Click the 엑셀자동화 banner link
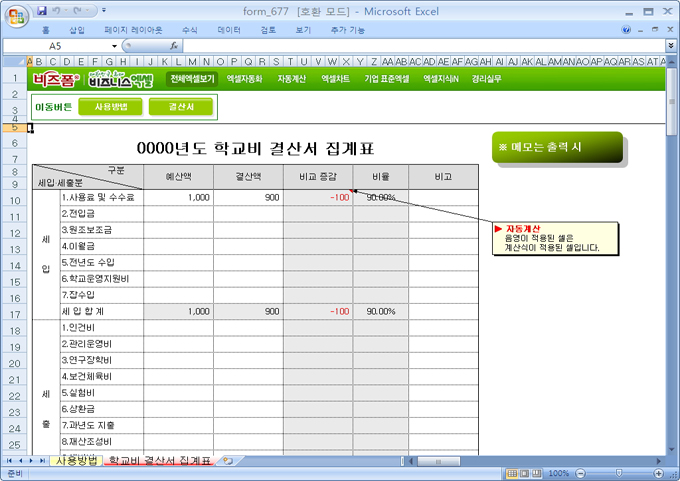The image size is (680, 481). (244, 79)
